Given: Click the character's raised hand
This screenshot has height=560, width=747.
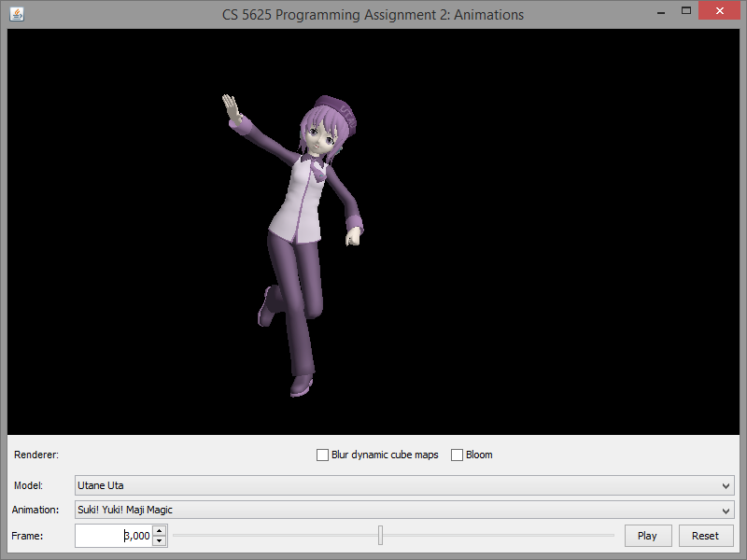Looking at the screenshot, I should coord(230,106).
